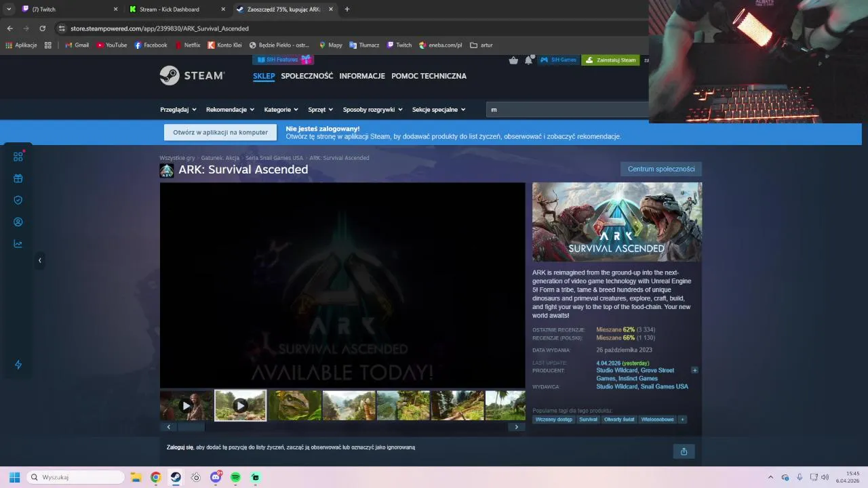This screenshot has width=868, height=488.
Task: Open the eneba.com/pl bookmark
Action: coord(441,45)
